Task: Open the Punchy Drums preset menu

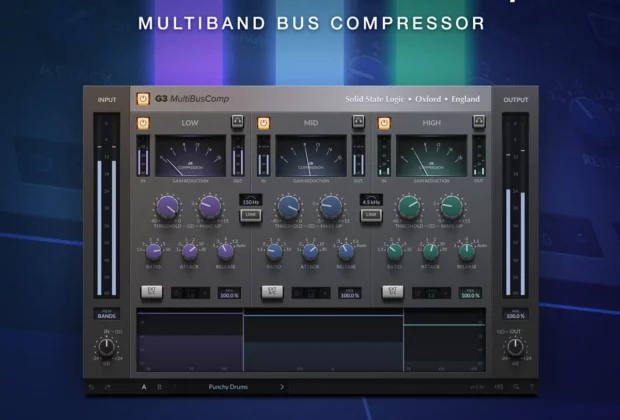Action: 228,387
